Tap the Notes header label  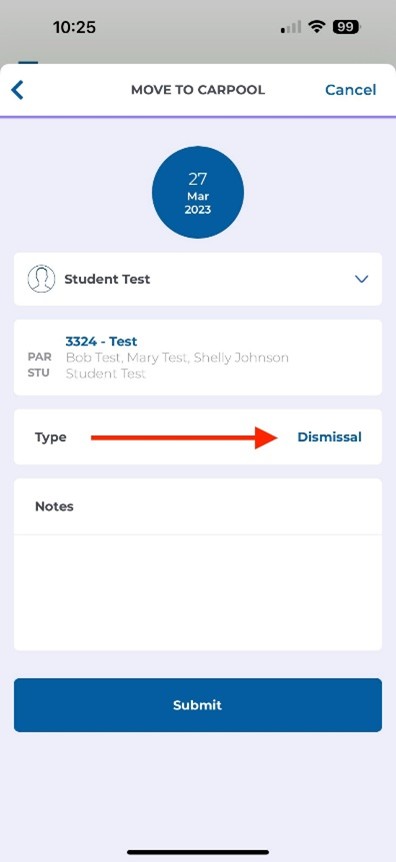pyautogui.click(x=54, y=506)
